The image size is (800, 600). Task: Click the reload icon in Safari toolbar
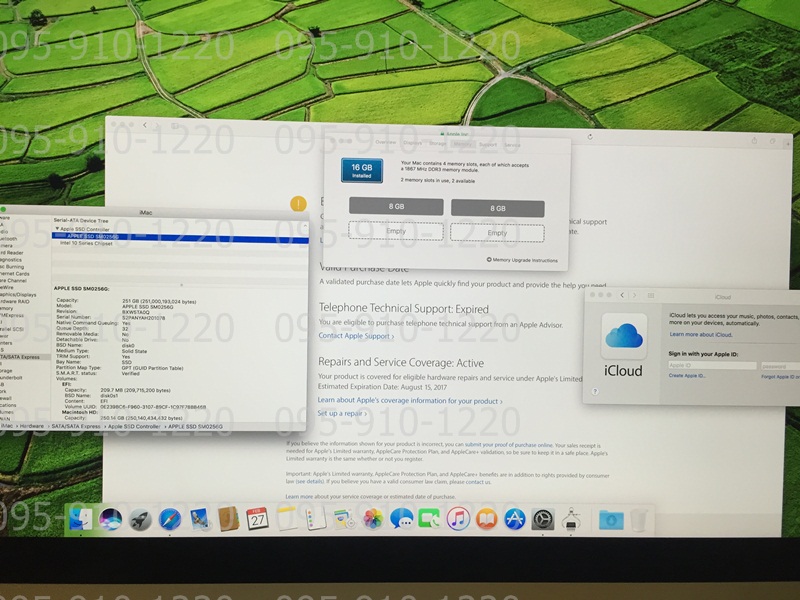pos(590,137)
